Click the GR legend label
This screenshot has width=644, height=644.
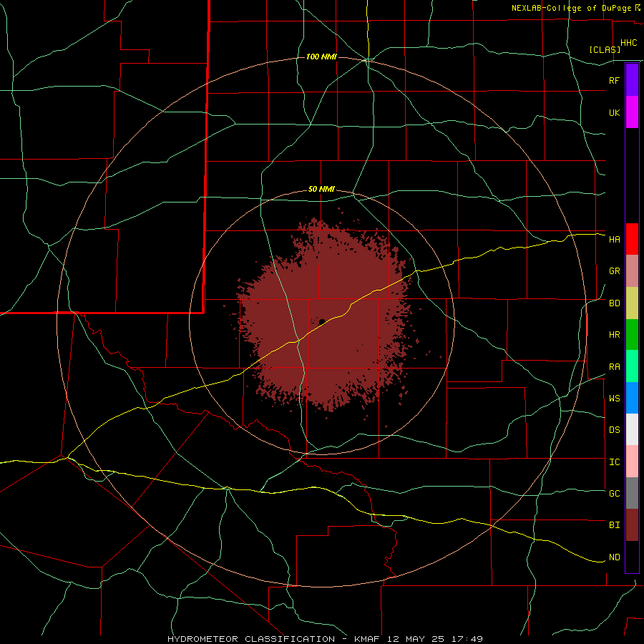coord(614,271)
